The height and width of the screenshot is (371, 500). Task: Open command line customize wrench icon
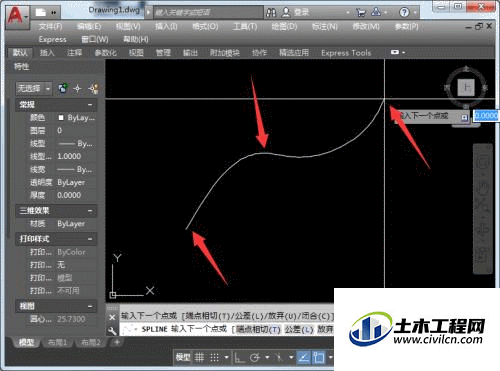(x=112, y=330)
